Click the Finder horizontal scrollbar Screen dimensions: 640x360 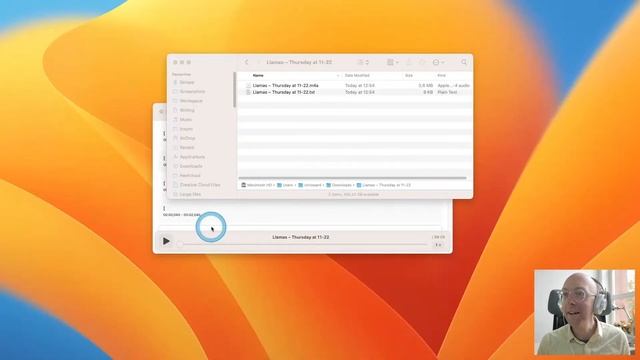click(x=352, y=178)
